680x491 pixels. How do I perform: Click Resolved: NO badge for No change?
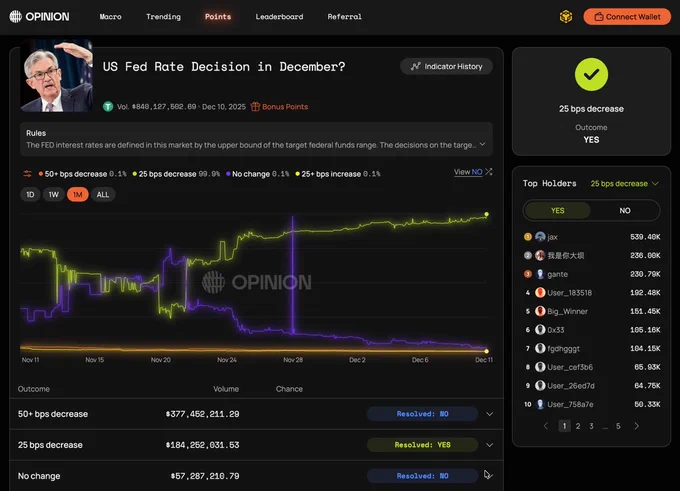coord(422,476)
